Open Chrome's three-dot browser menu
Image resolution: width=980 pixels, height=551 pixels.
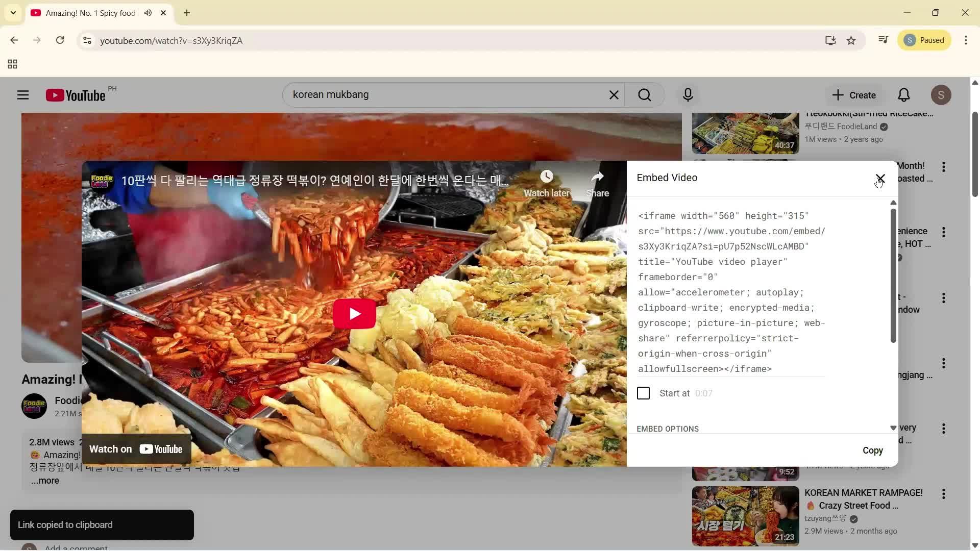point(966,40)
